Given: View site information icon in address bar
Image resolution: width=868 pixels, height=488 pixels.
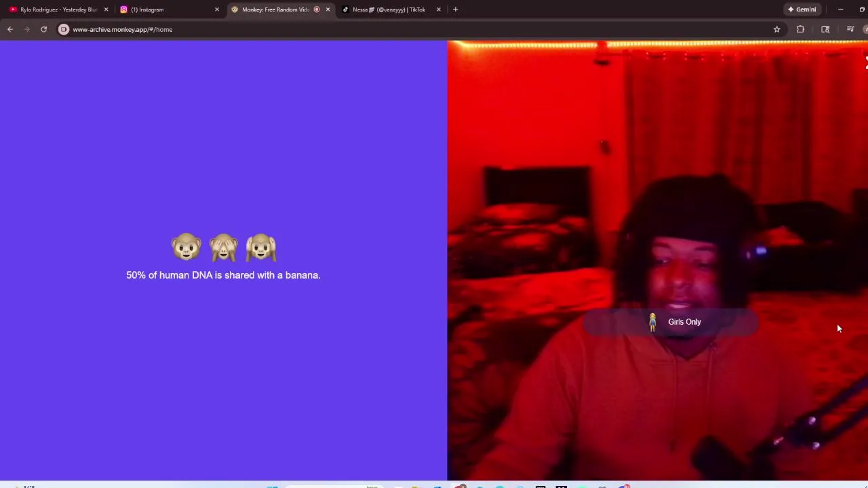Looking at the screenshot, I should pos(64,29).
